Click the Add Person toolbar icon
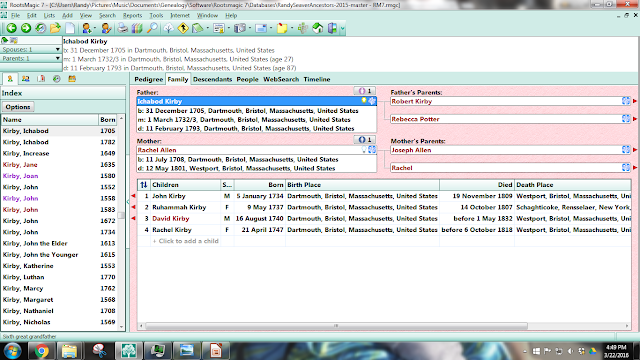Screen dimensions: 640x360 (x=87, y=28)
